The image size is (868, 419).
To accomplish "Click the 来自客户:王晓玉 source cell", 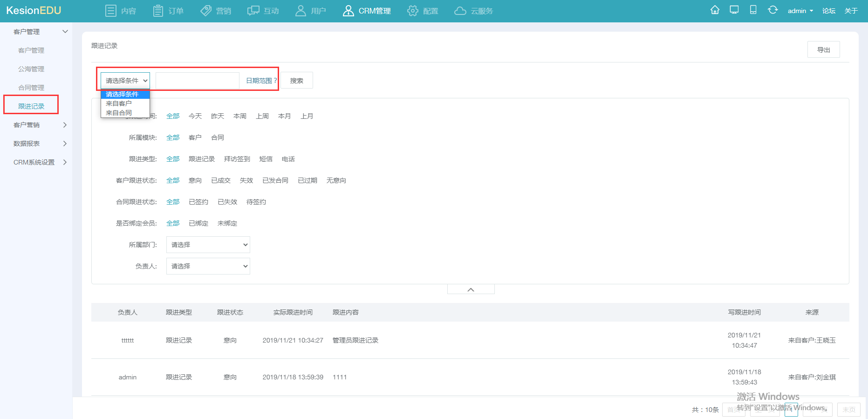I will coord(812,340).
